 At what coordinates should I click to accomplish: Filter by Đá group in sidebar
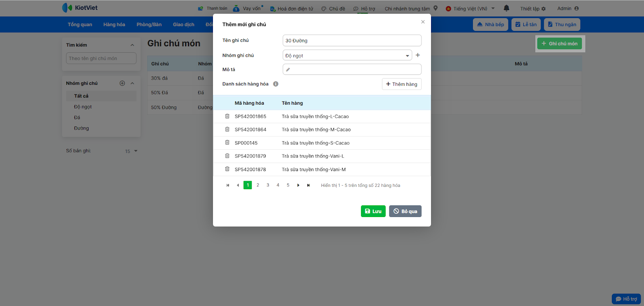pyautogui.click(x=77, y=118)
